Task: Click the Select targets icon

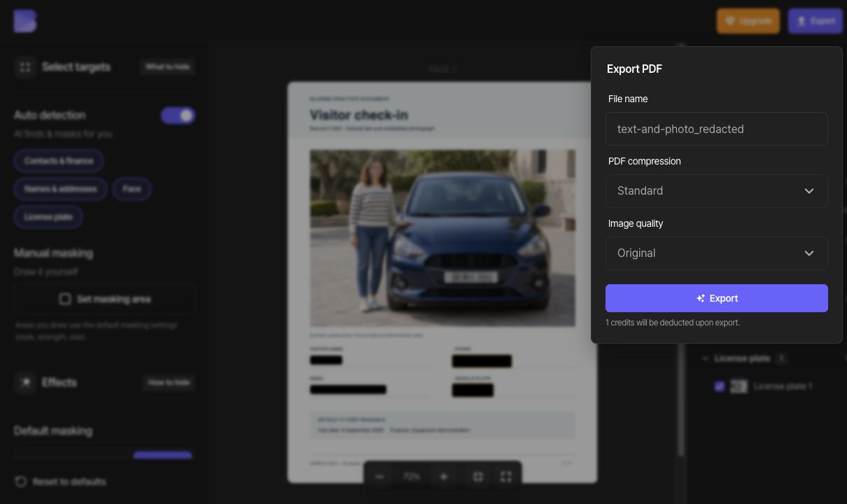Action: [25, 67]
